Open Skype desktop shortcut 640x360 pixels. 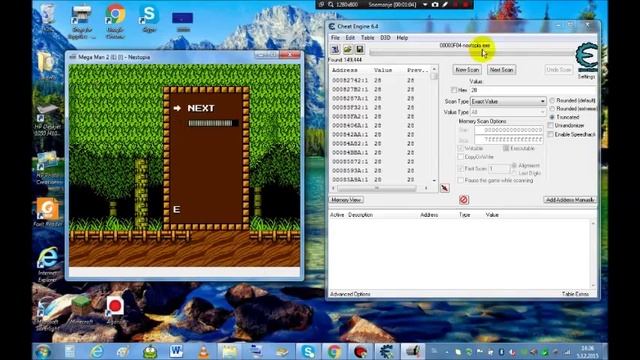[149, 19]
